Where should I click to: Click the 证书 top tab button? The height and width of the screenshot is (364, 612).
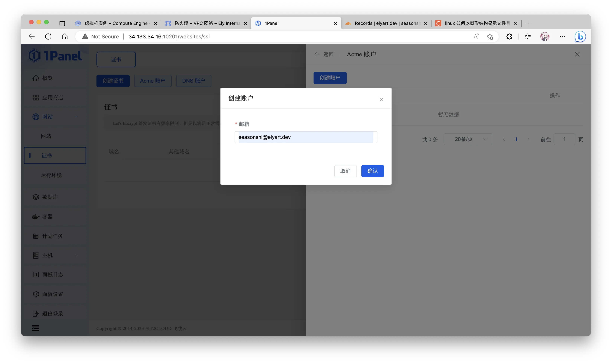tap(116, 59)
